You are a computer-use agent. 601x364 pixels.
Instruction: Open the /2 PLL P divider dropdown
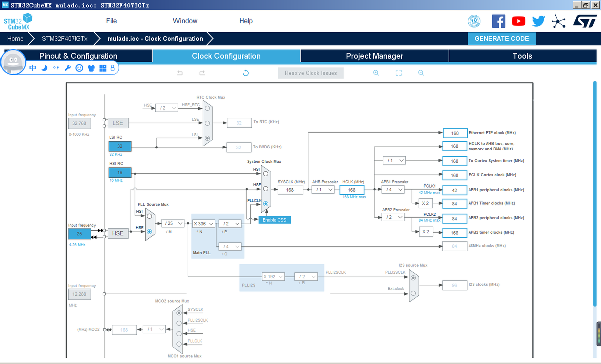click(x=230, y=223)
